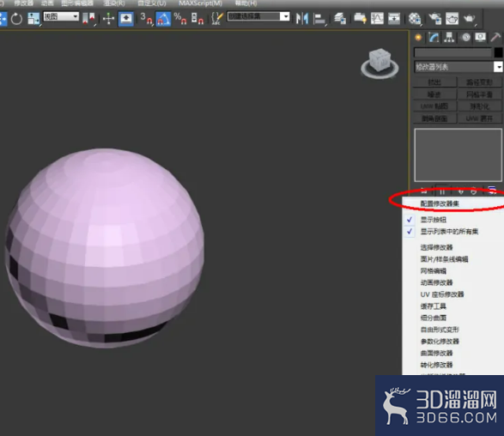This screenshot has height=436, width=504.
Task: Click the 球形化 modifier button
Action: [x=480, y=106]
